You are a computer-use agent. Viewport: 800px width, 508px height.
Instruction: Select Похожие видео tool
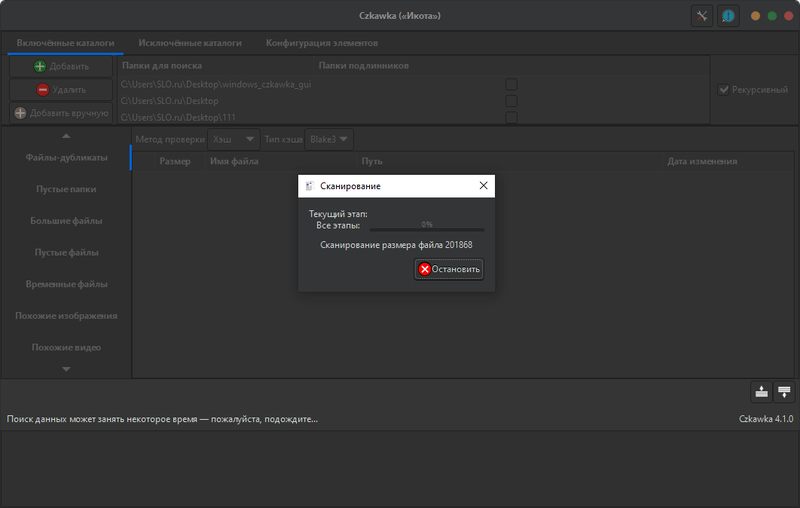point(66,347)
